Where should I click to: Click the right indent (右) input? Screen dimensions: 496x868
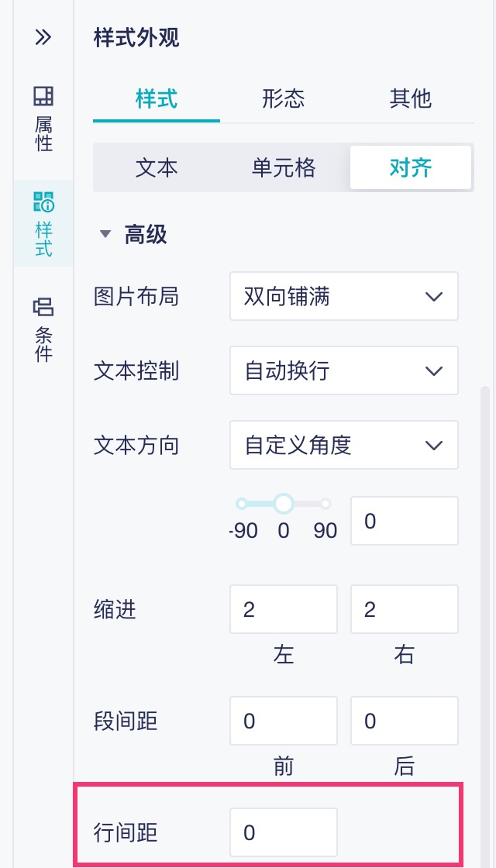click(404, 609)
